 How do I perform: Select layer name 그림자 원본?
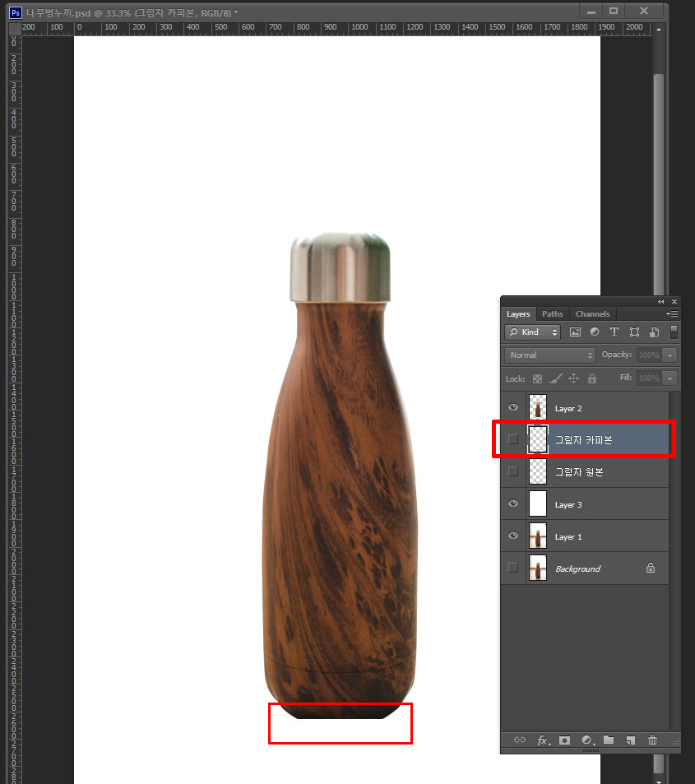(x=579, y=472)
